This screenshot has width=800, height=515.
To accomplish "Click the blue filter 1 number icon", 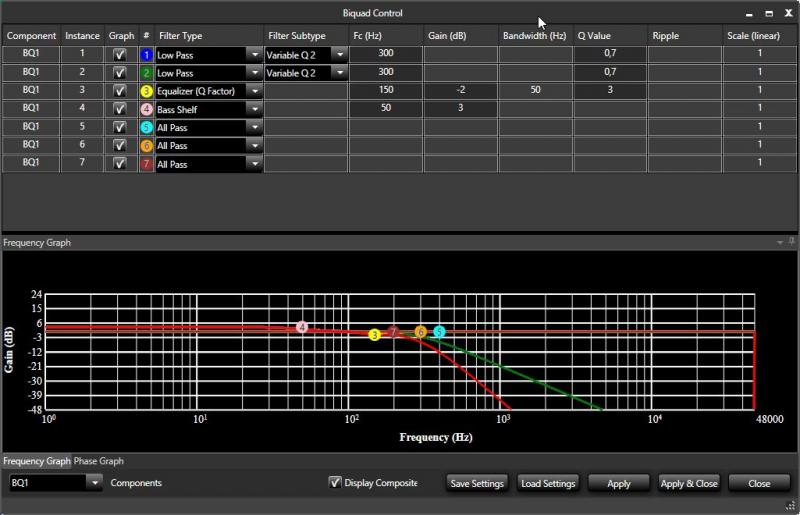I will click(x=146, y=55).
